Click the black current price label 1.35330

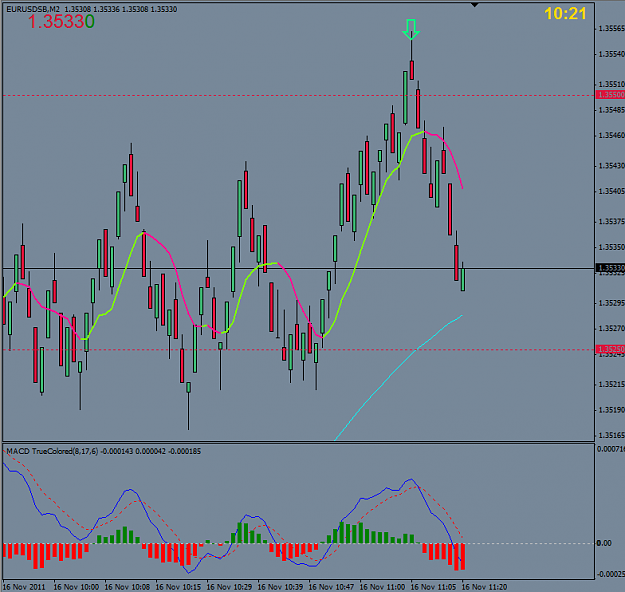click(610, 267)
